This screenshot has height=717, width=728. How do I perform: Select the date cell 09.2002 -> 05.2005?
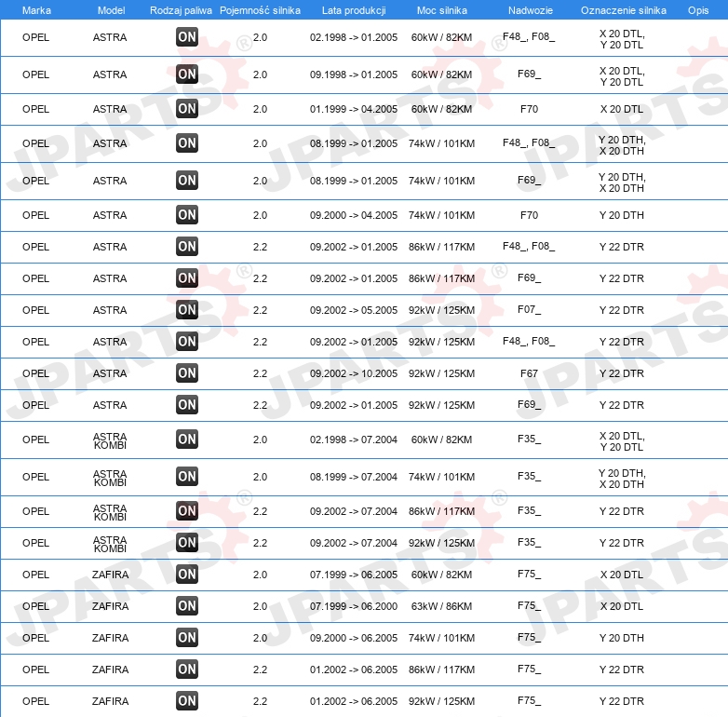tap(354, 310)
